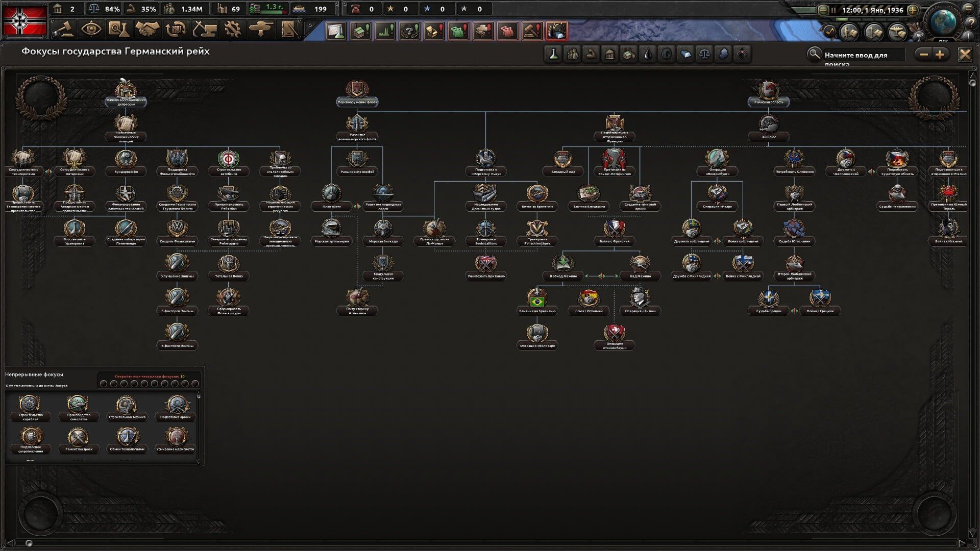Toggle the research filter flask icon
This screenshot has width=980, height=551.
coord(553,54)
